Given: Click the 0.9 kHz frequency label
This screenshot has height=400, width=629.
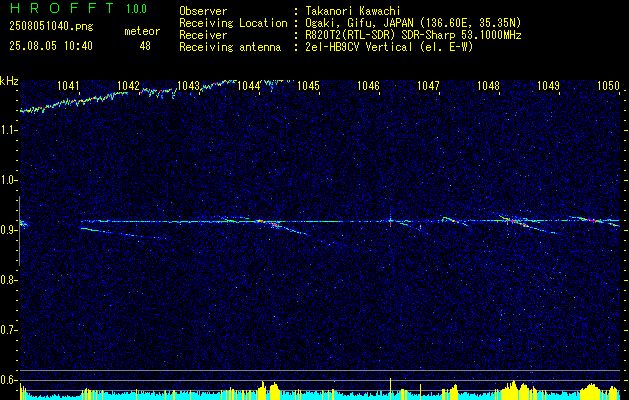Looking at the screenshot, I should point(8,230).
